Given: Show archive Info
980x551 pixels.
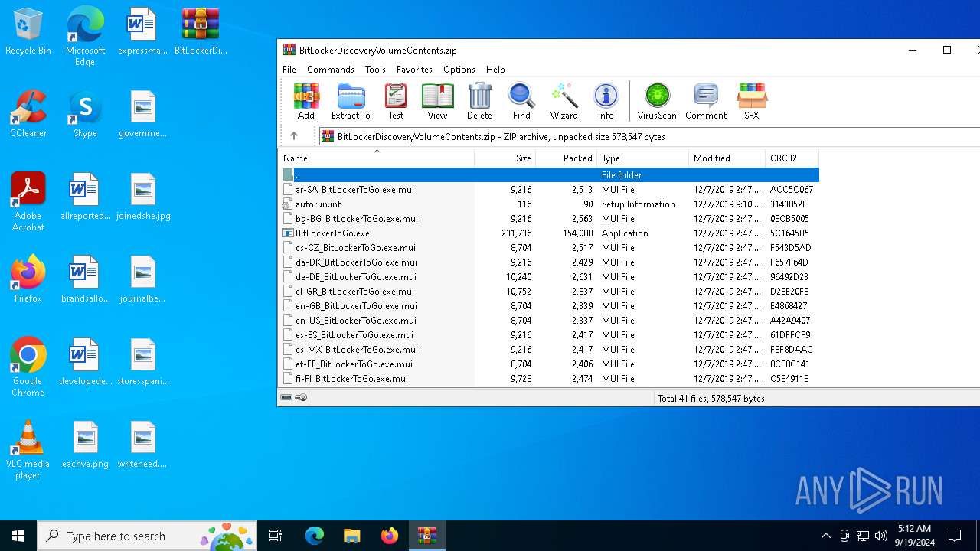Looking at the screenshot, I should [x=606, y=101].
